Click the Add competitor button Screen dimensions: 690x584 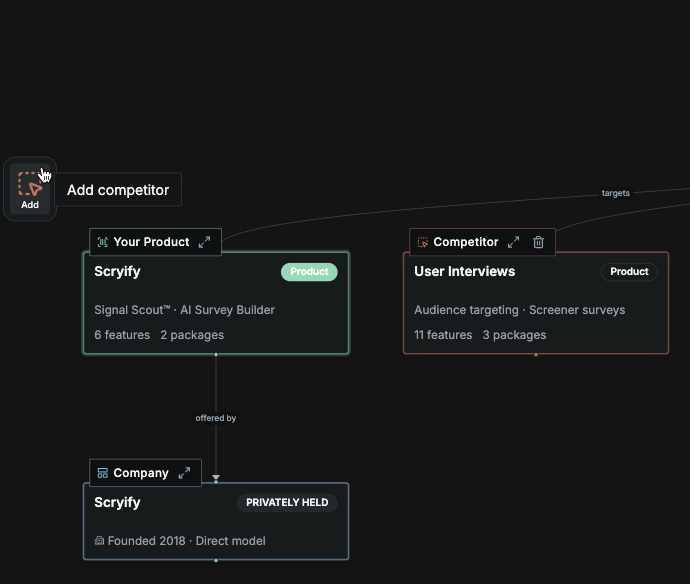[30, 189]
